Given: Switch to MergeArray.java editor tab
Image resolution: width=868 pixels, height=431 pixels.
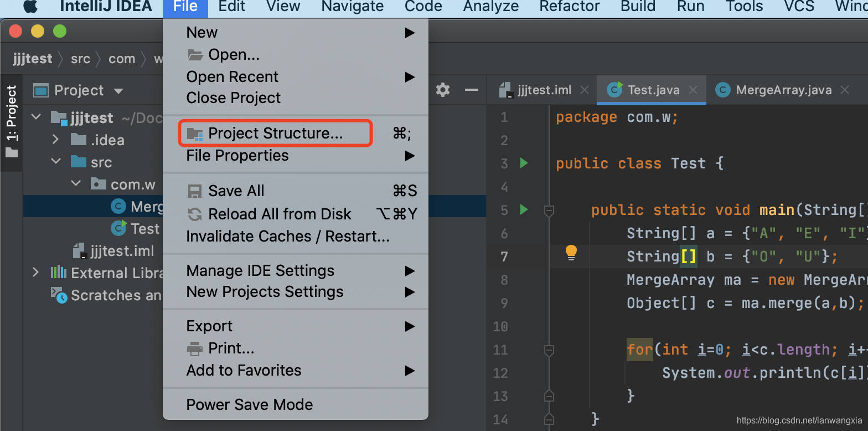Looking at the screenshot, I should 783,90.
